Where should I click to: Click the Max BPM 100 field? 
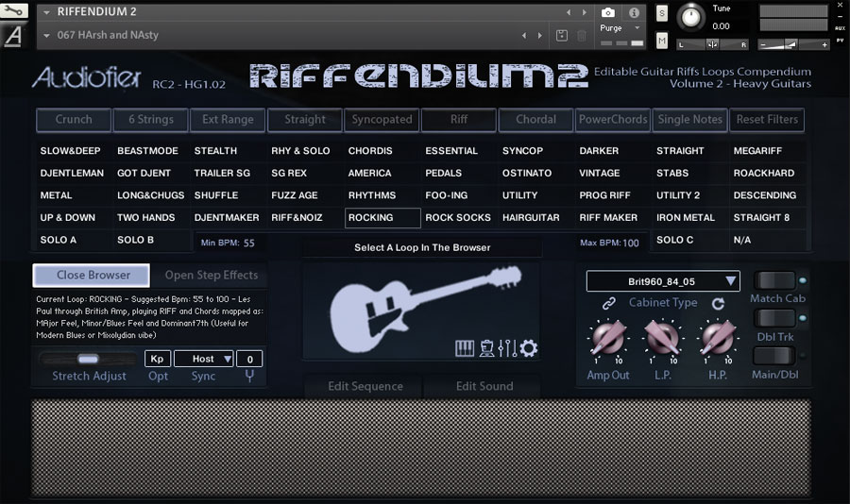(609, 244)
